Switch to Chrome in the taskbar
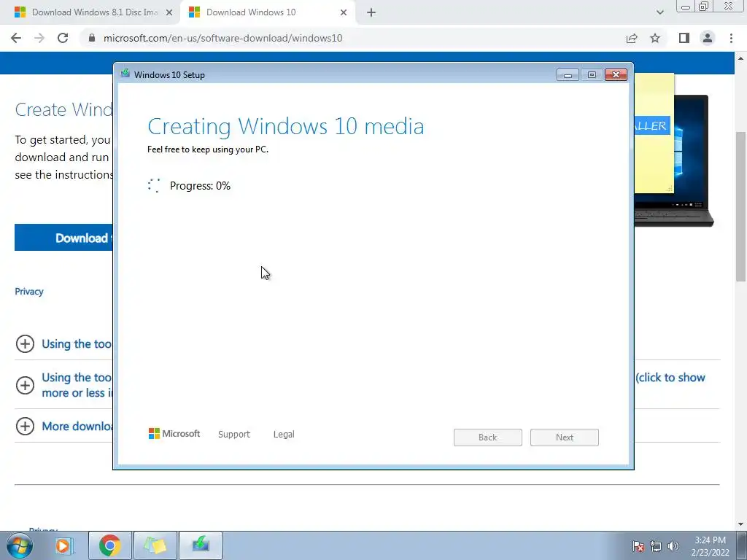This screenshot has width=747, height=560. point(109,545)
